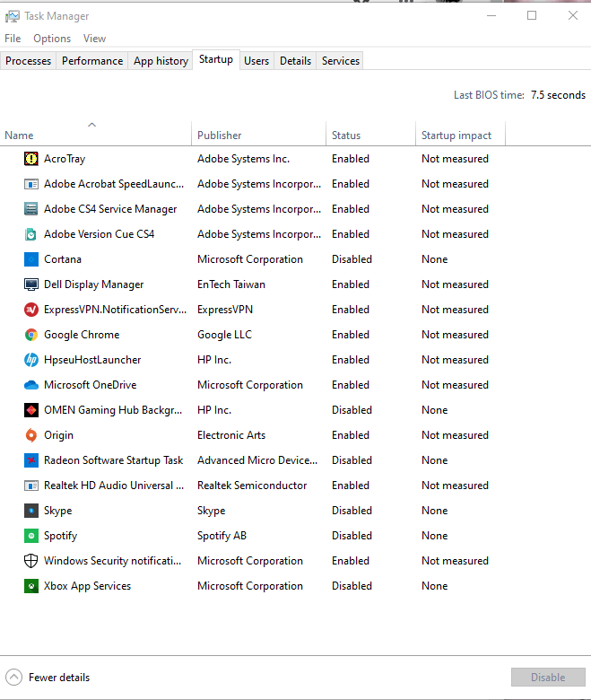Click AcroTray's 'Not measured' impact cell
The width and height of the screenshot is (591, 700).
(455, 159)
